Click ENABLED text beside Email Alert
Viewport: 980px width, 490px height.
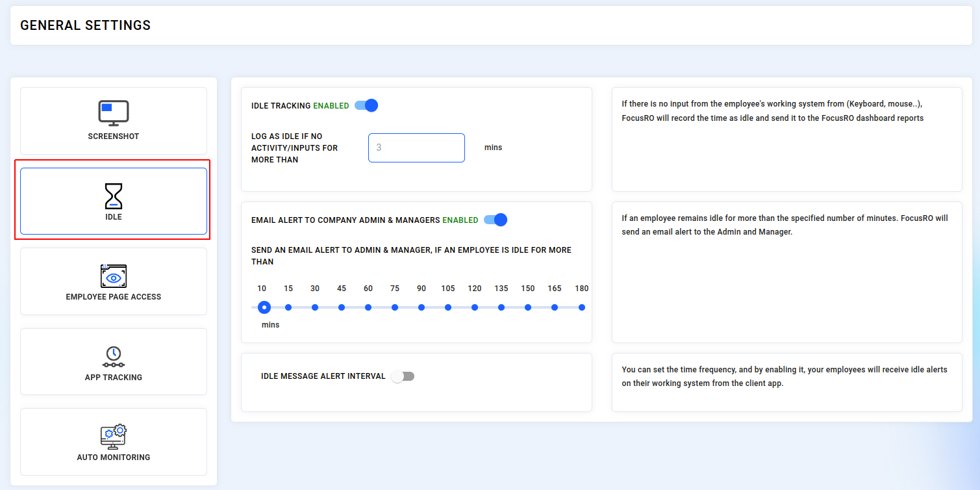point(460,220)
